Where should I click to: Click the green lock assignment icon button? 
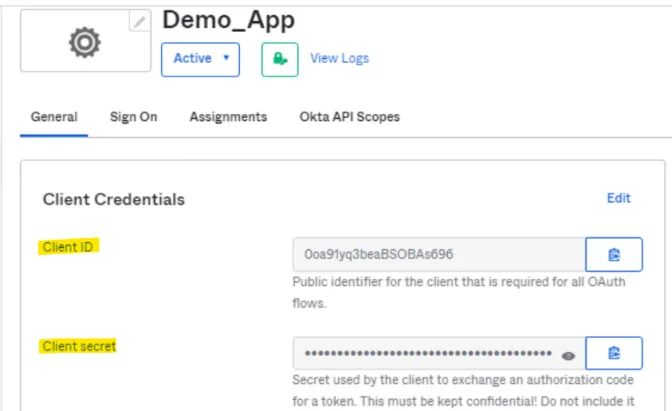coord(280,59)
